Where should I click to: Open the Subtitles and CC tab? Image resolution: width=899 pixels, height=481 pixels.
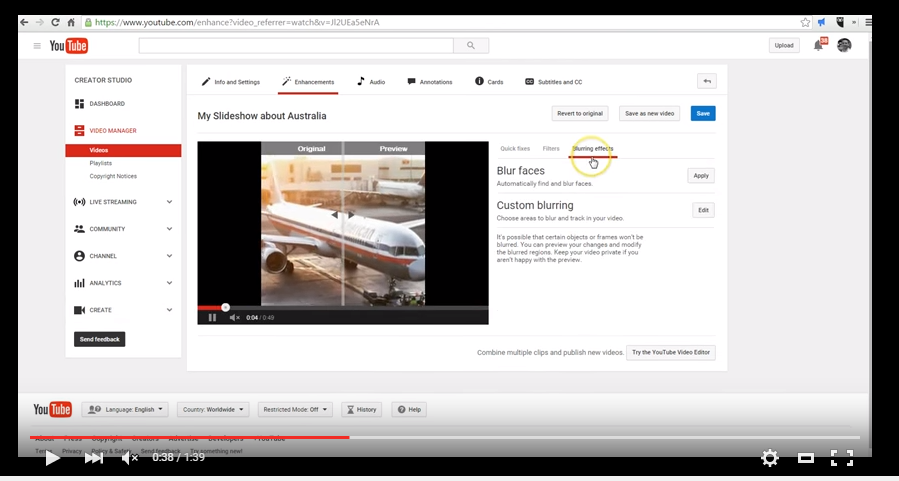(554, 82)
